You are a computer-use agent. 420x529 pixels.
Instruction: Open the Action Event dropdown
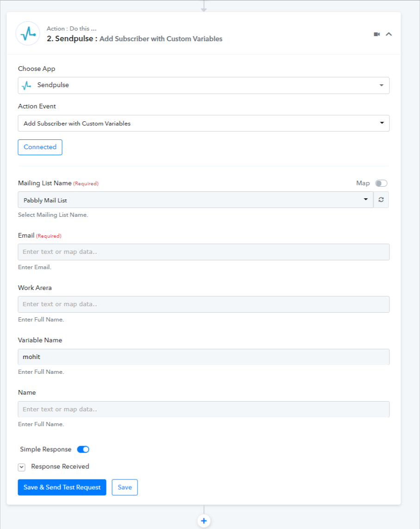point(203,123)
